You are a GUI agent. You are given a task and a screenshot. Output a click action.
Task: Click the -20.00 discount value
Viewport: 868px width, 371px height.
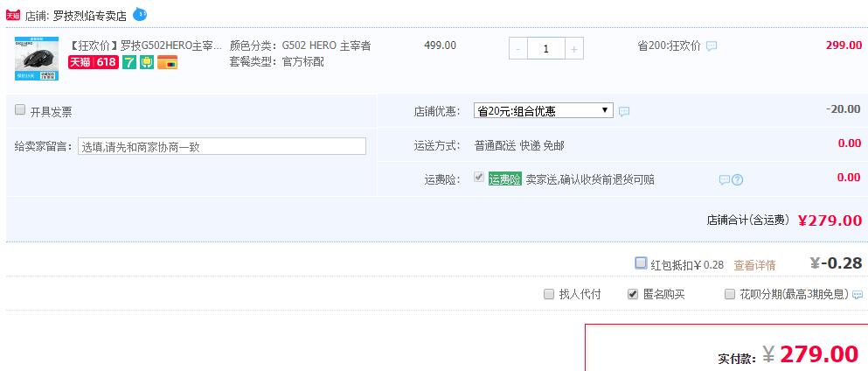844,109
